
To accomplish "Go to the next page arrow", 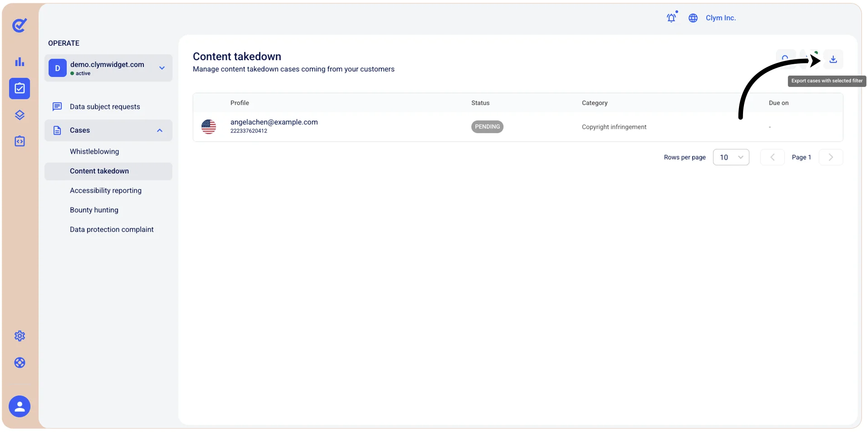I will pyautogui.click(x=831, y=157).
